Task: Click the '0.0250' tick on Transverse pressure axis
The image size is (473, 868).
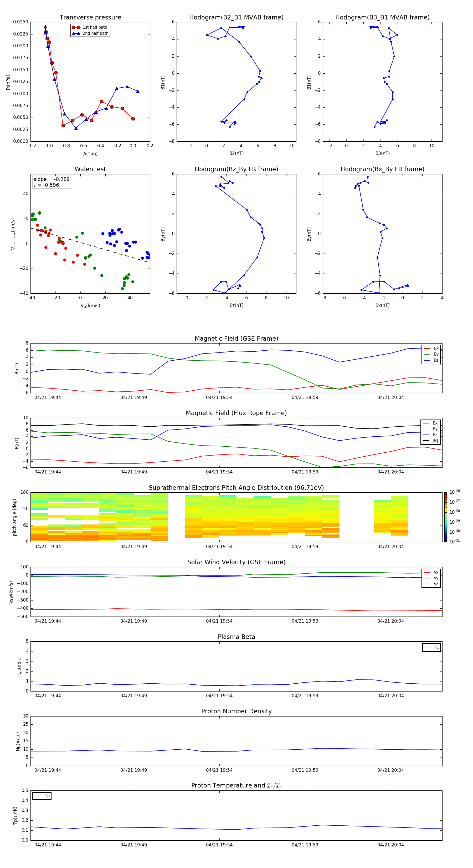Action: point(20,22)
